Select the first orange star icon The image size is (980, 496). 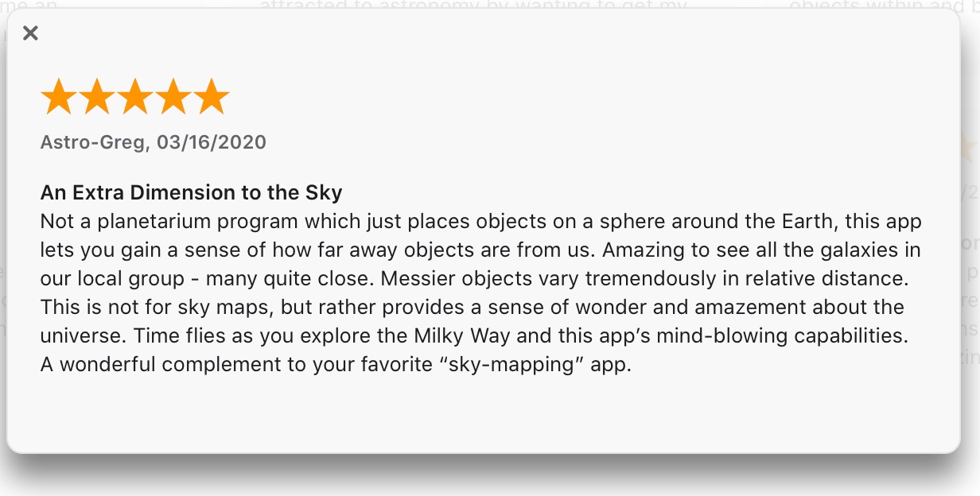pos(59,95)
